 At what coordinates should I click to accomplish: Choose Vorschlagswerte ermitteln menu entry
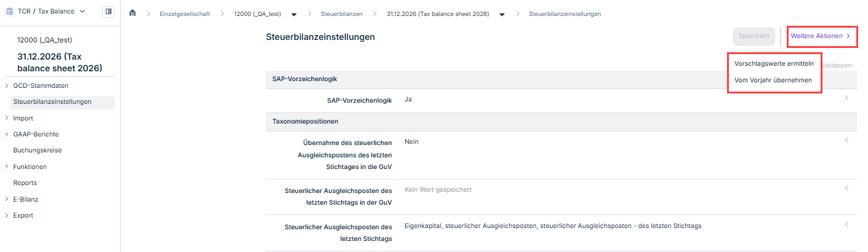pyautogui.click(x=774, y=63)
